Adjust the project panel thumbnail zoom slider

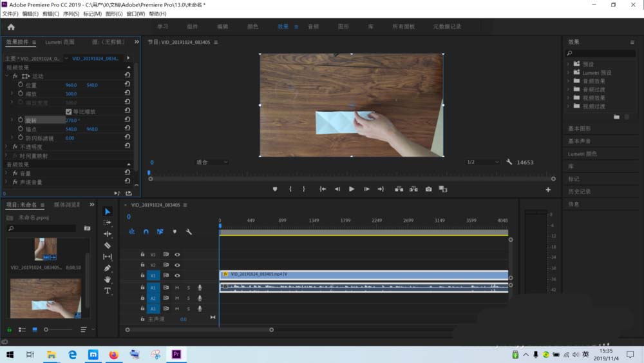46,329
